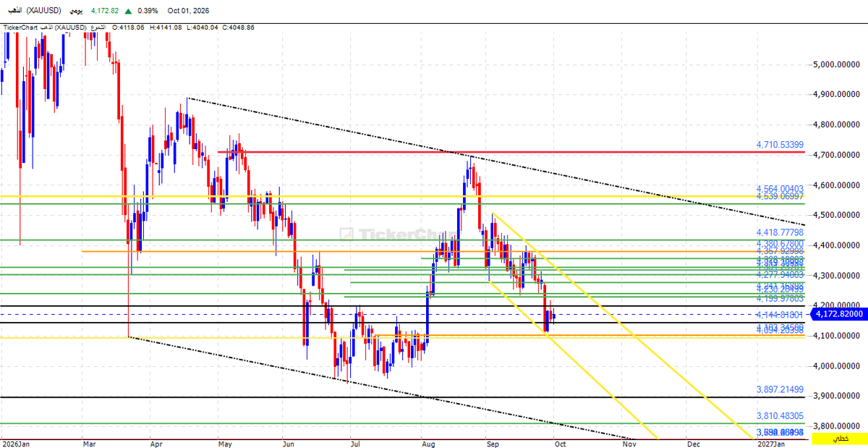This screenshot has height=448, width=868.
Task: Click the open value O:4118.06
Action: [129, 28]
